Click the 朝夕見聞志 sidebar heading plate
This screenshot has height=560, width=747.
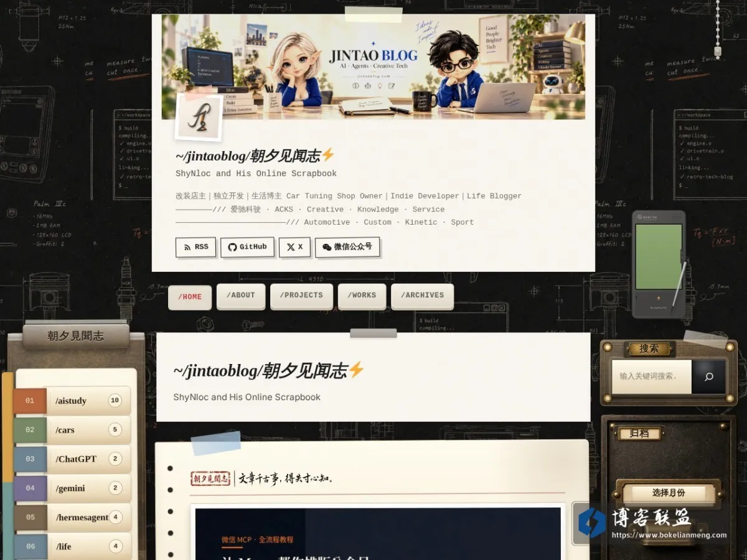click(x=76, y=336)
